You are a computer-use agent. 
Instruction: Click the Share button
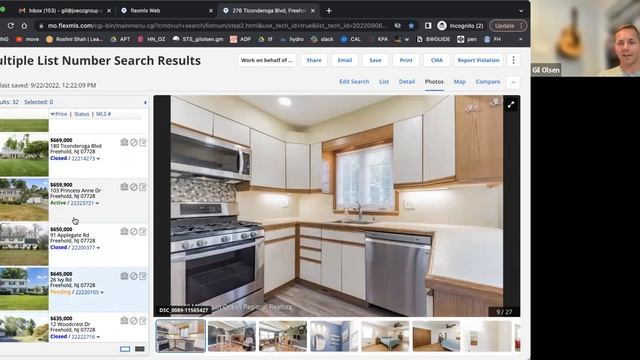(x=314, y=60)
